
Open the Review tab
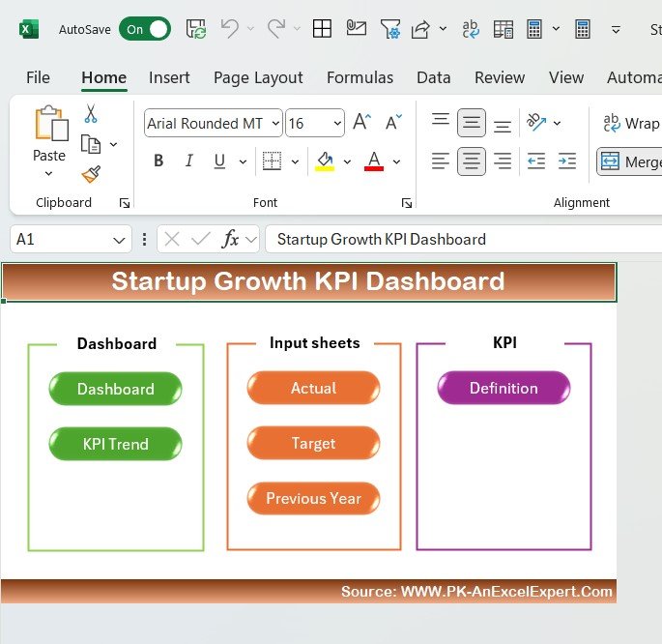click(x=500, y=77)
